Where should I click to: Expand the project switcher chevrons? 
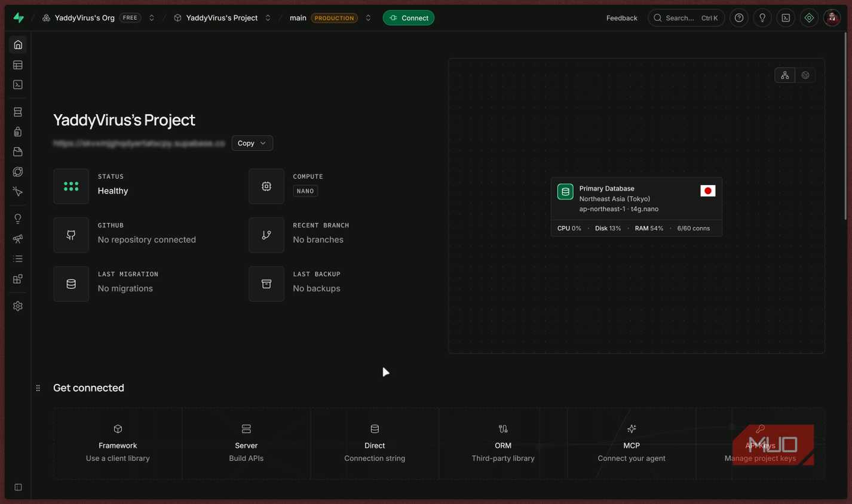(268, 18)
